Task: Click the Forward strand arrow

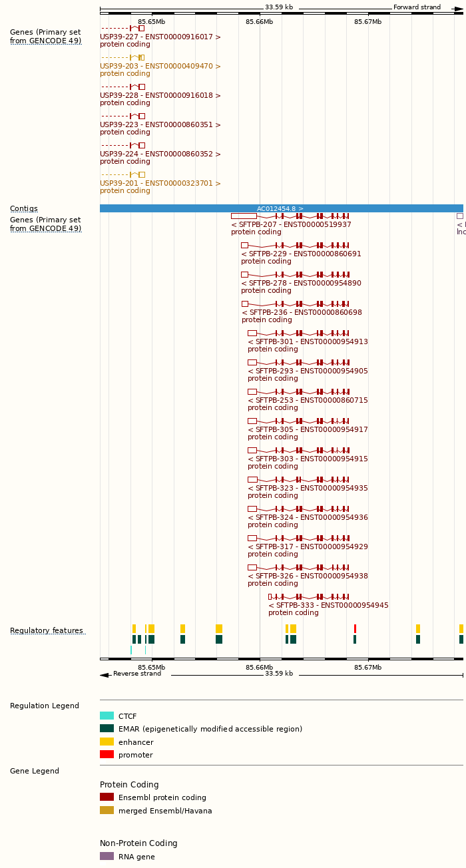Action: tap(458, 8)
